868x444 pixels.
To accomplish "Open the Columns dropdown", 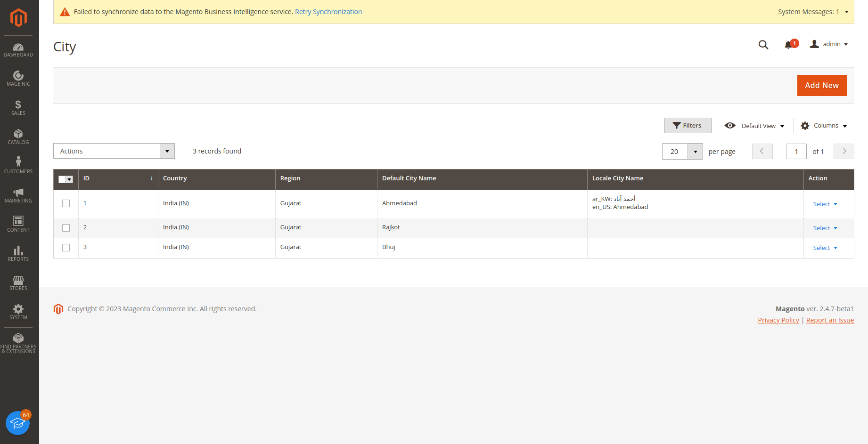I will pos(824,126).
